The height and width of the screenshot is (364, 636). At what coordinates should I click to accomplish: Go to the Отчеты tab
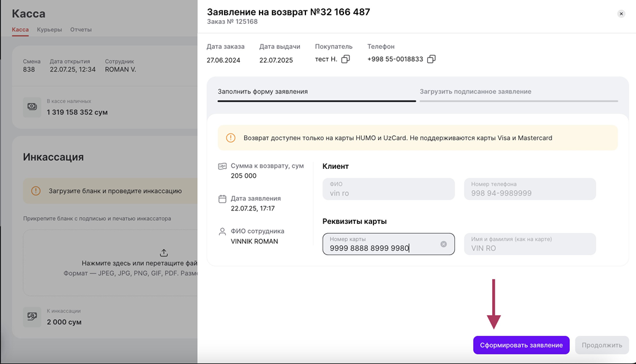(x=81, y=29)
